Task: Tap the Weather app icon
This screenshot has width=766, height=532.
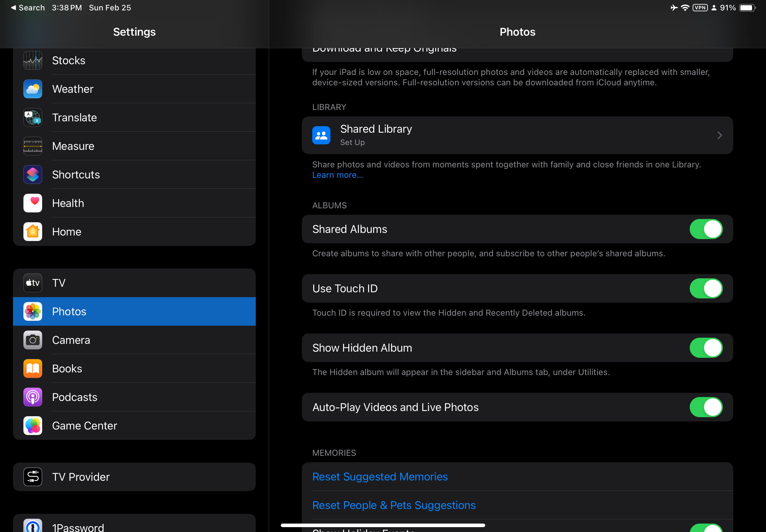Action: (33, 89)
